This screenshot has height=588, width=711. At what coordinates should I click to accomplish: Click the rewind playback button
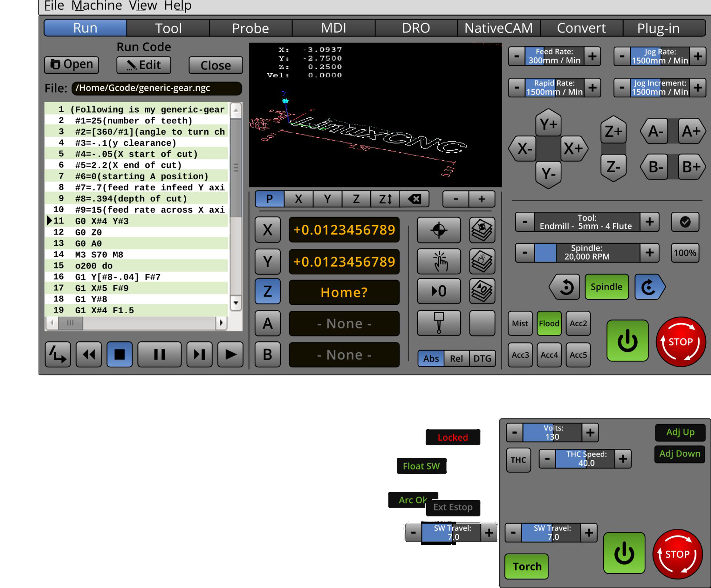click(89, 354)
